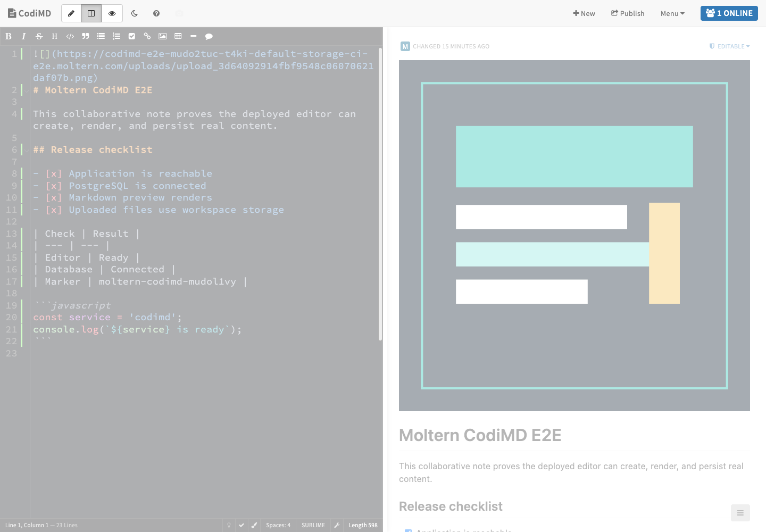Collapse the Release checklist heading fold arrow
766x532 pixels.
click(27, 150)
